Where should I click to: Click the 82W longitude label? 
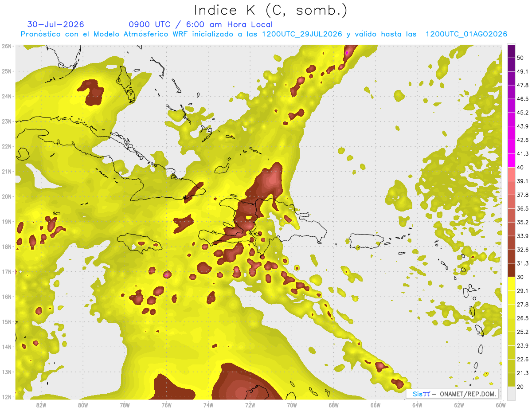41,405
